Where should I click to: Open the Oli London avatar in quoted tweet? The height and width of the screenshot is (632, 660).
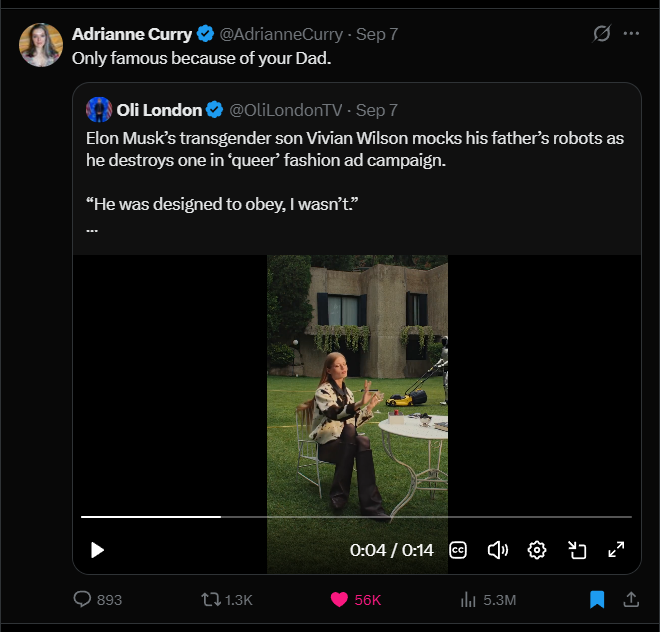click(x=99, y=109)
